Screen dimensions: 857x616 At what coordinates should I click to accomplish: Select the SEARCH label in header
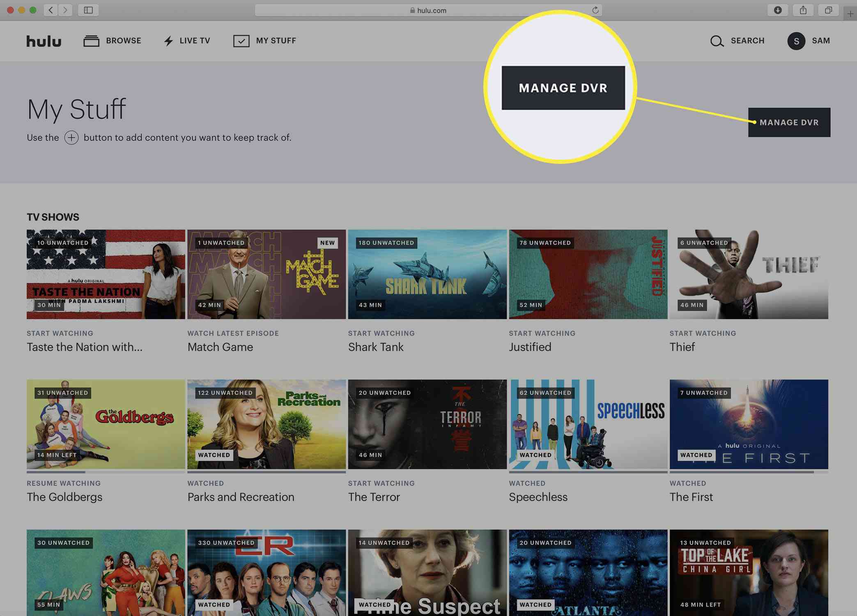[x=747, y=41]
